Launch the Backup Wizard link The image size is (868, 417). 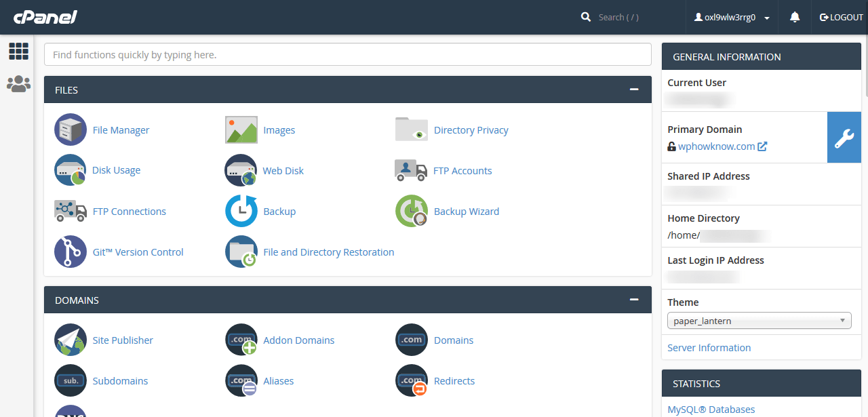pyautogui.click(x=467, y=212)
